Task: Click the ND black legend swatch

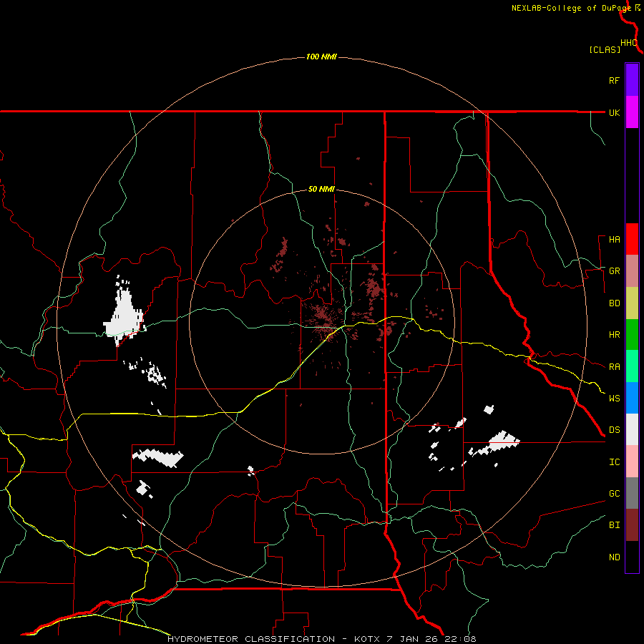Action: click(x=632, y=557)
